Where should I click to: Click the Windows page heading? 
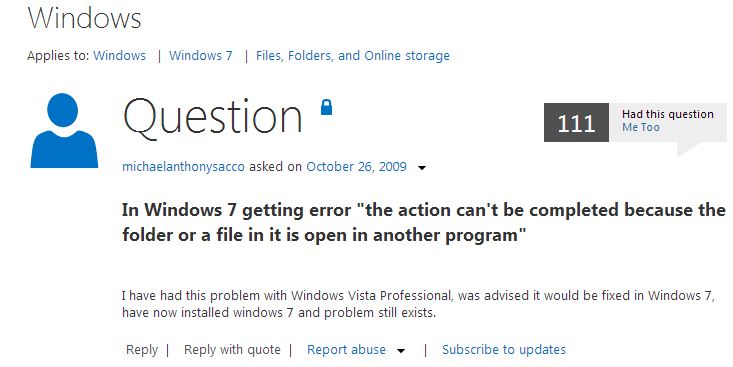coord(85,18)
